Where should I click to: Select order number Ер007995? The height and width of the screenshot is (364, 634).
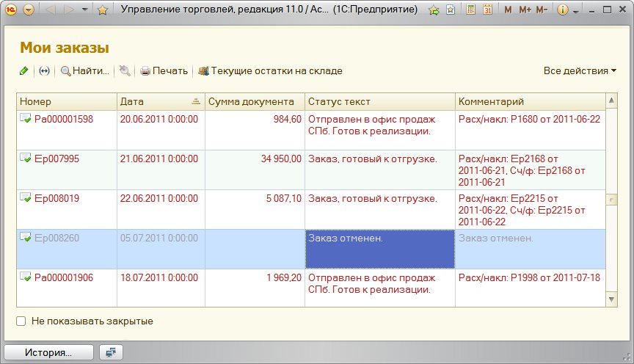tap(57, 159)
